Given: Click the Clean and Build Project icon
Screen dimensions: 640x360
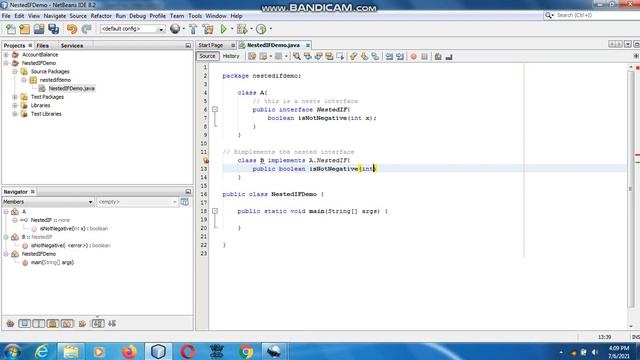Looking at the screenshot, I should point(208,29).
